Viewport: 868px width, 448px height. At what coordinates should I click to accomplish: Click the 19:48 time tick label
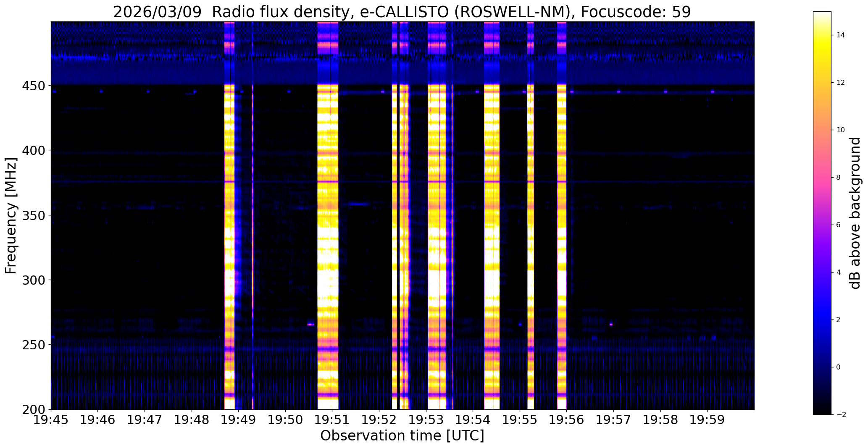[192, 420]
